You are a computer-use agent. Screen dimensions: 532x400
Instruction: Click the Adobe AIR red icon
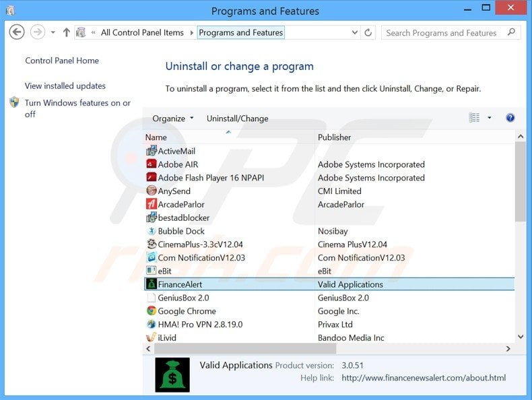[x=152, y=164]
